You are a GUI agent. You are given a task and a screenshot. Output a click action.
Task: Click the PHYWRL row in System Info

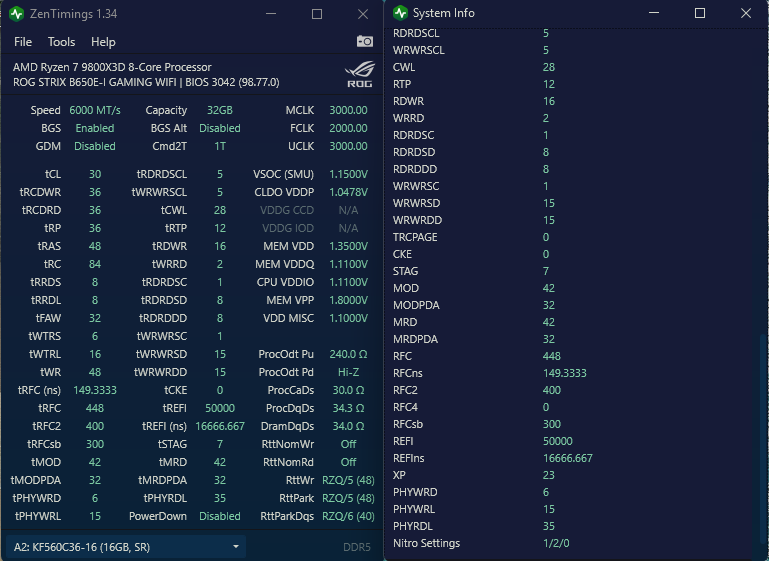[x=571, y=509]
